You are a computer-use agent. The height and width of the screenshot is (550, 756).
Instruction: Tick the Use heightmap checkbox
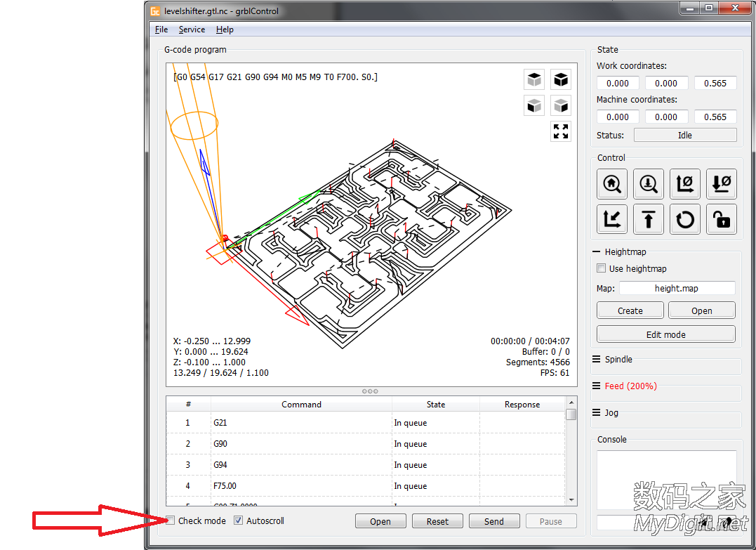602,268
